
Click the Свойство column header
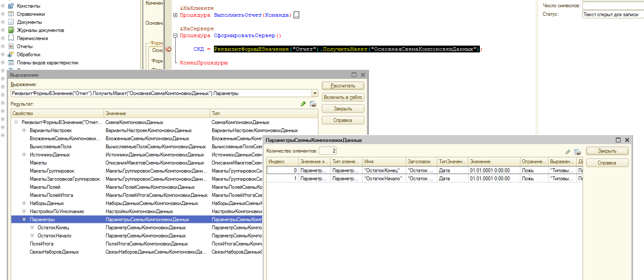[57, 113]
